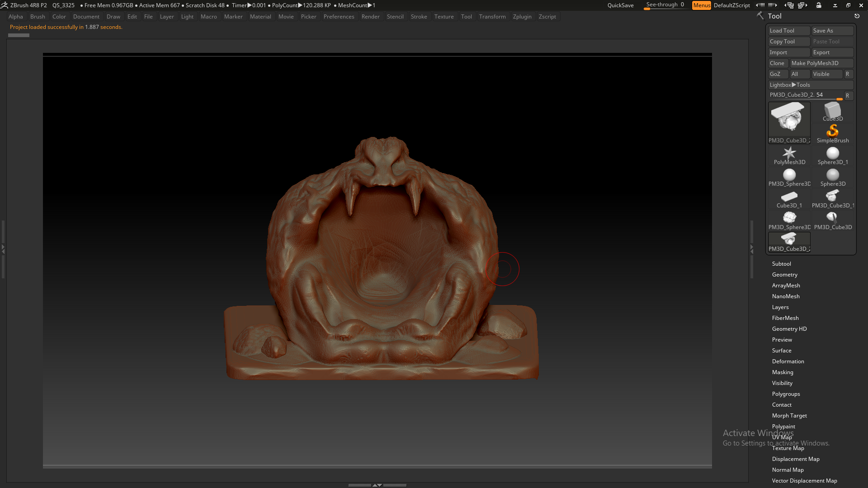Click the GoZ button
Viewport: 868px width, 488px height.
[x=778, y=74]
